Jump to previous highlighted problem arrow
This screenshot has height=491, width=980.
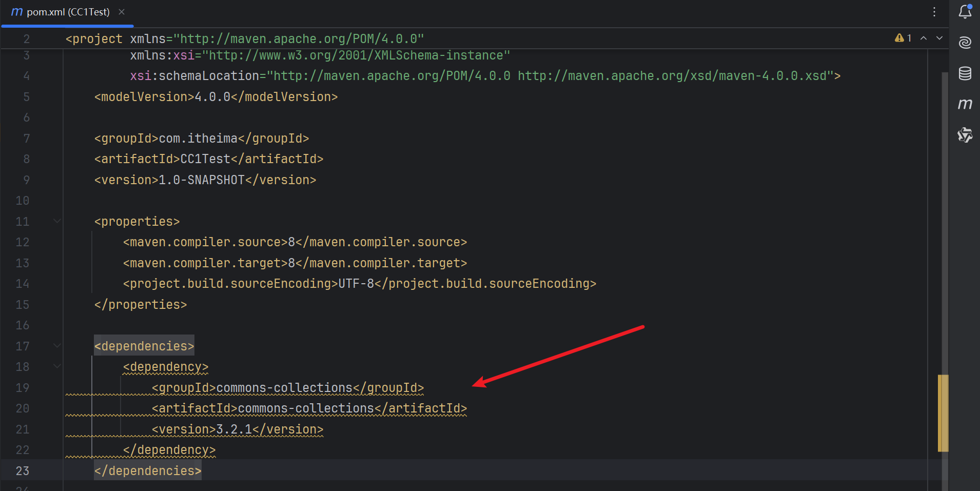[x=924, y=38]
